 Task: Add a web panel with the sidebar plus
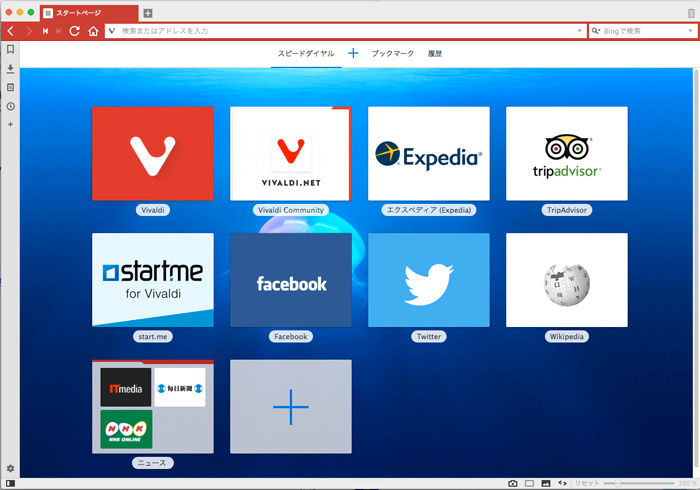tap(10, 125)
